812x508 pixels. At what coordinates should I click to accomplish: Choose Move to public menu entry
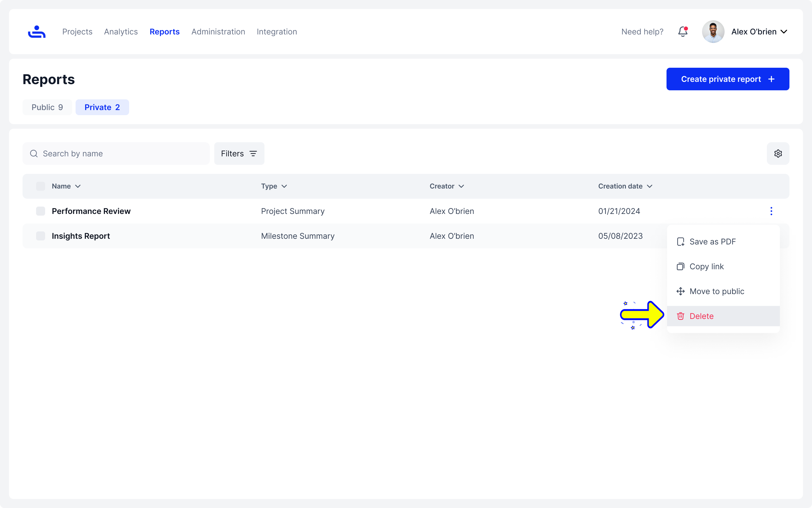[x=723, y=291]
